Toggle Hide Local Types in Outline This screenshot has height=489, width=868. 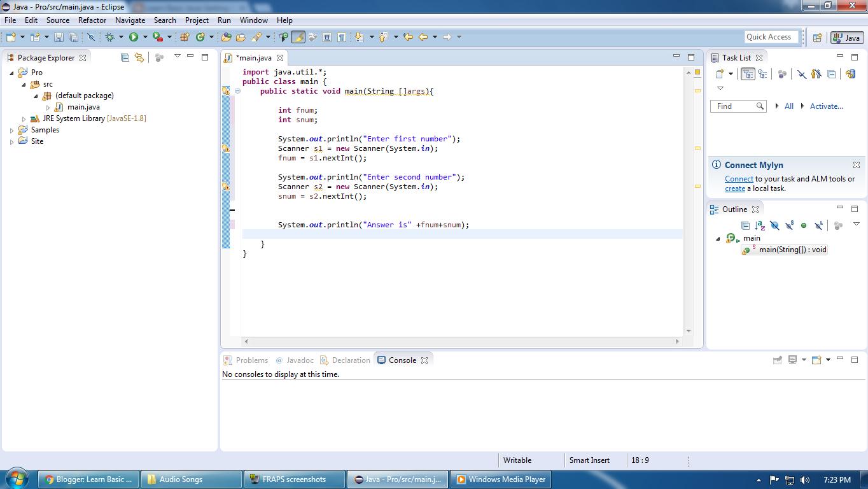pyautogui.click(x=819, y=225)
